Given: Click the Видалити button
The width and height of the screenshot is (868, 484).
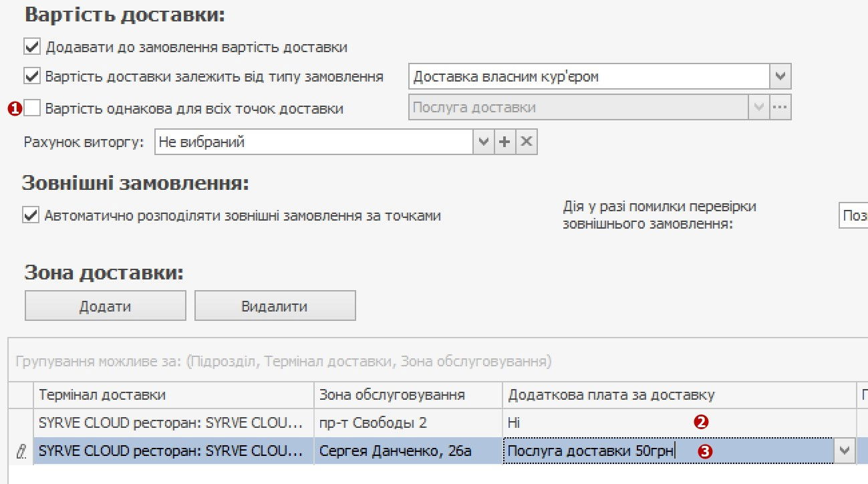Looking at the screenshot, I should tap(275, 307).
